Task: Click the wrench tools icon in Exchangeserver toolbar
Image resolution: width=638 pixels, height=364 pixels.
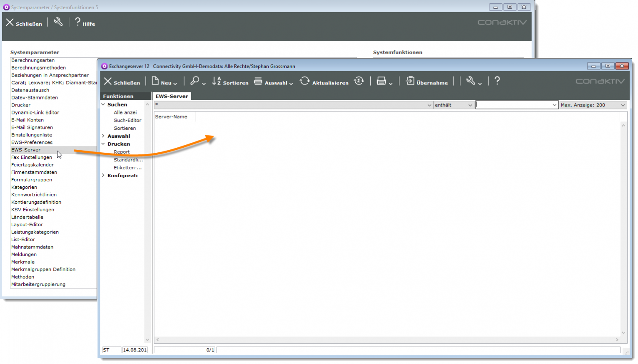Action: click(471, 81)
